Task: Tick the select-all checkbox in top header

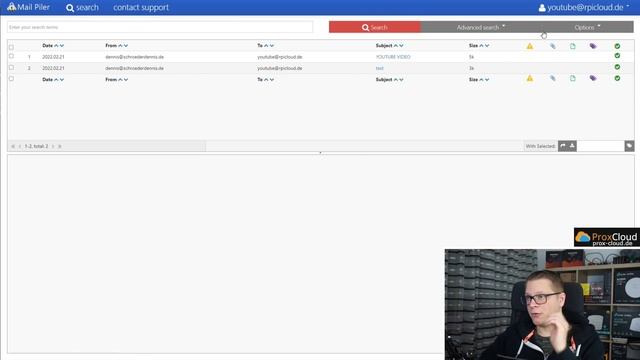Action: [11, 47]
